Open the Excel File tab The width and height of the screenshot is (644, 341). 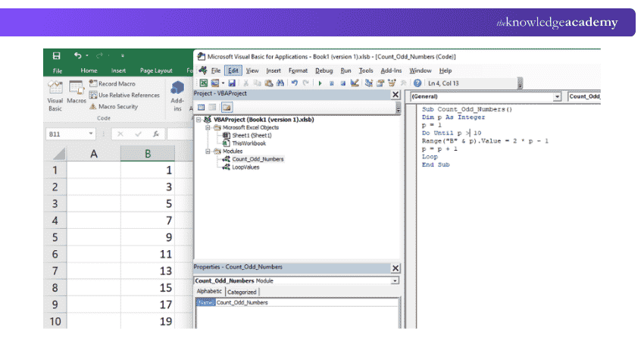coord(58,70)
